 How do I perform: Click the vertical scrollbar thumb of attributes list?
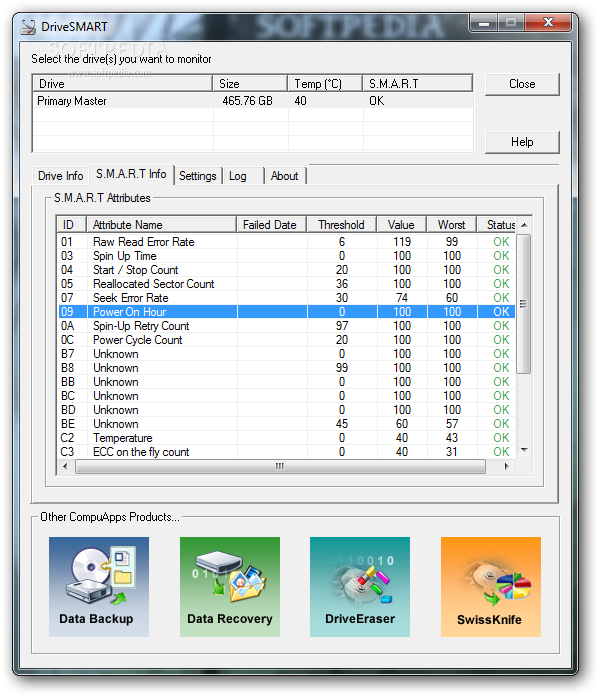coord(524,304)
